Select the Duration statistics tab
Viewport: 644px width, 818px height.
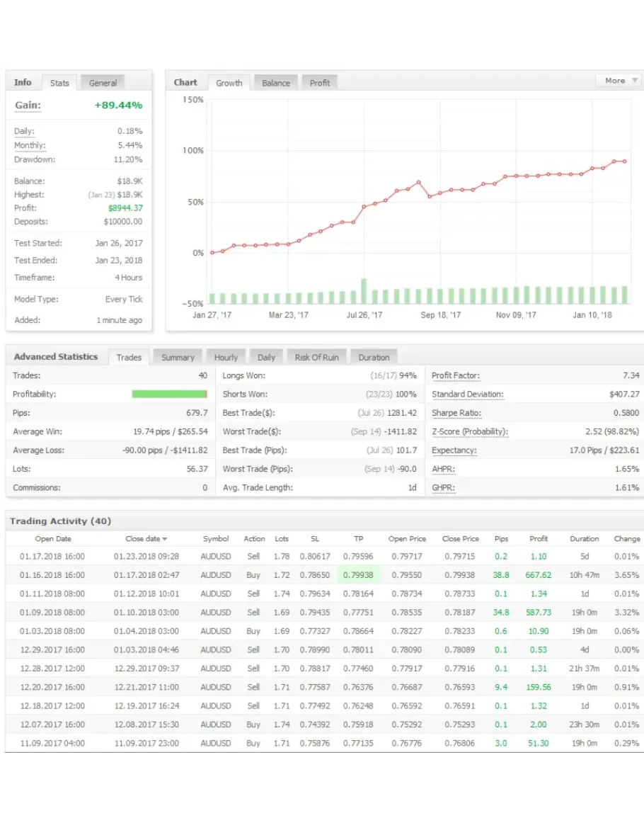pos(374,358)
